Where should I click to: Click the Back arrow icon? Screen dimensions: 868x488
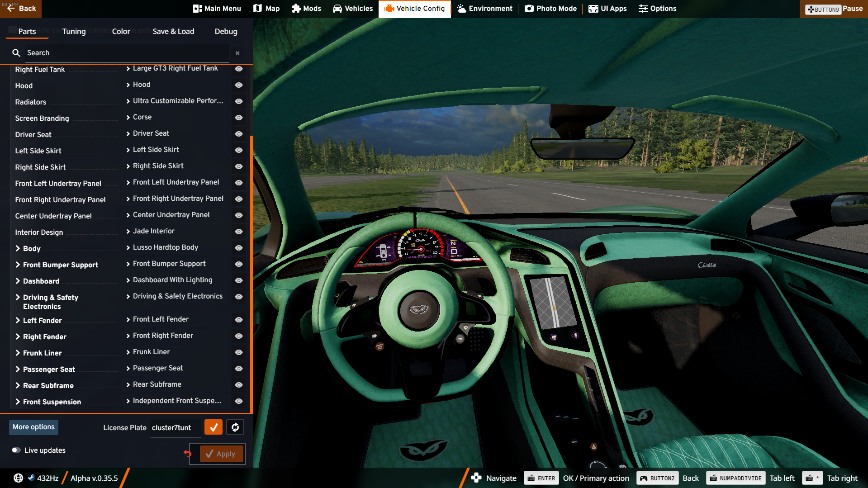(11, 8)
